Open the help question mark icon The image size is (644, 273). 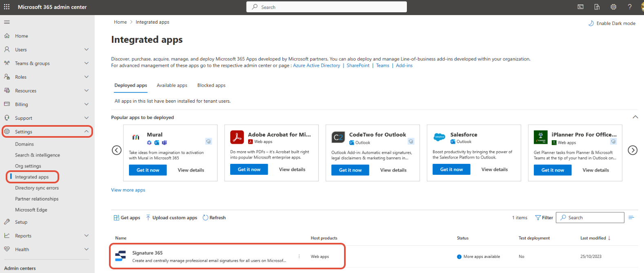(x=630, y=7)
